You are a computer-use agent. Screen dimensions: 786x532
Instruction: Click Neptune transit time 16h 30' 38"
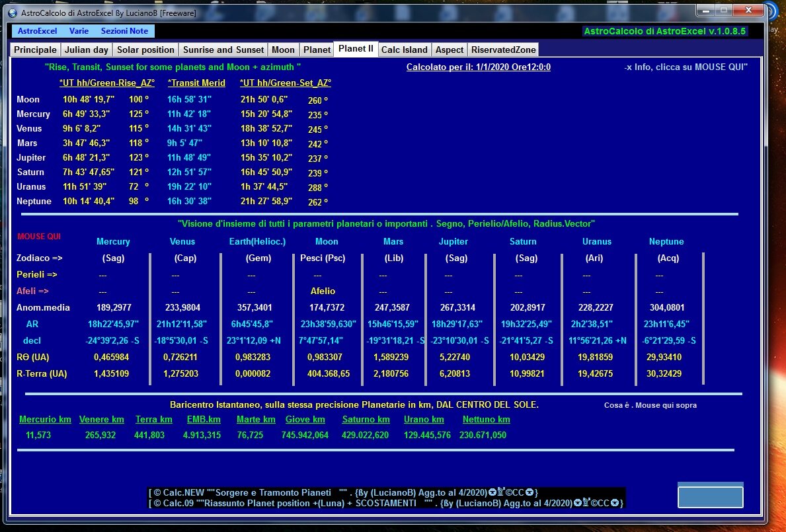189,201
